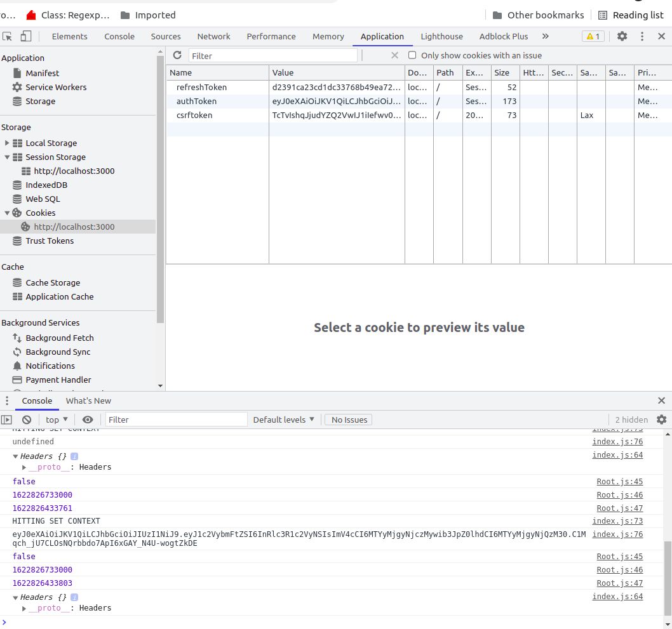Open the top context dropdown
672x629 pixels.
pyautogui.click(x=57, y=420)
